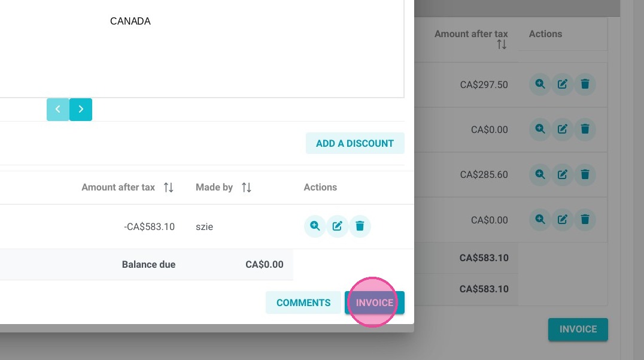Delete the CA$297.50 line item
644x360 pixels.
(585, 84)
